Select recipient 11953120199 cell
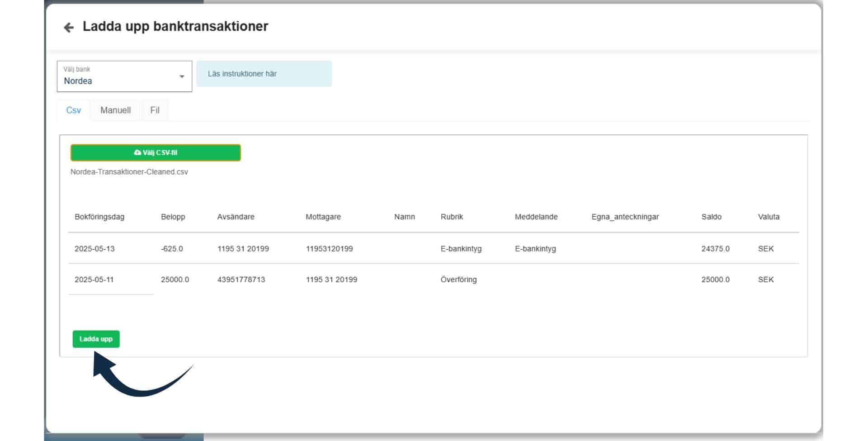 click(330, 249)
